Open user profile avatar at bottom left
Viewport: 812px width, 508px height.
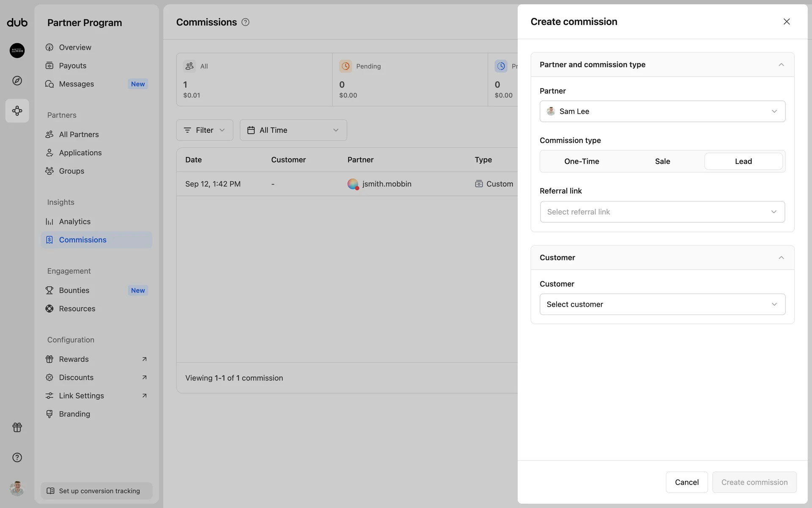tap(17, 488)
